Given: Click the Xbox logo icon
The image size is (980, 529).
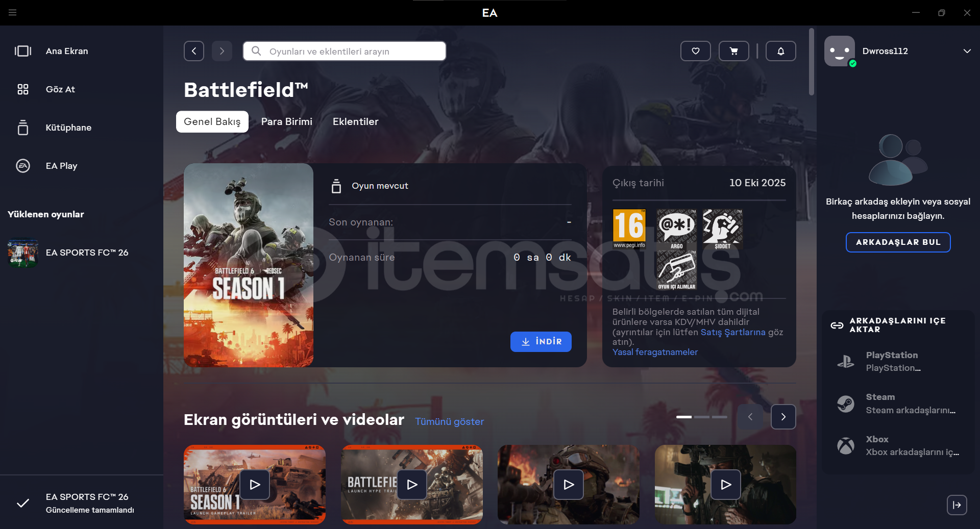Looking at the screenshot, I should coord(846,446).
